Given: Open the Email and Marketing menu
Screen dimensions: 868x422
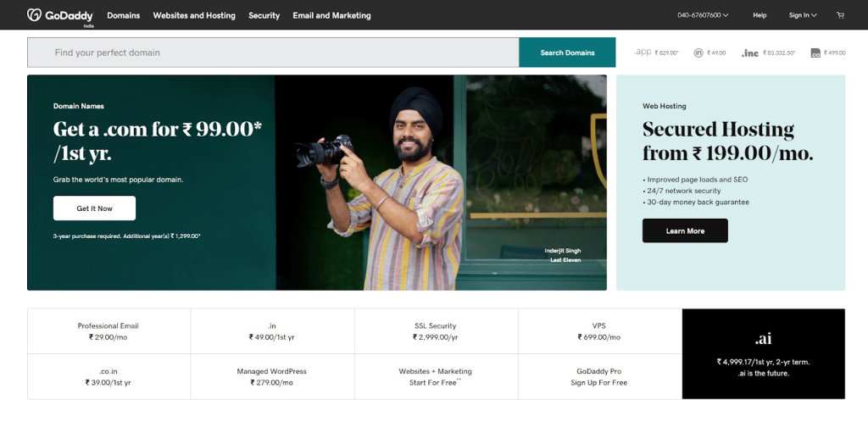Looking at the screenshot, I should click(331, 15).
